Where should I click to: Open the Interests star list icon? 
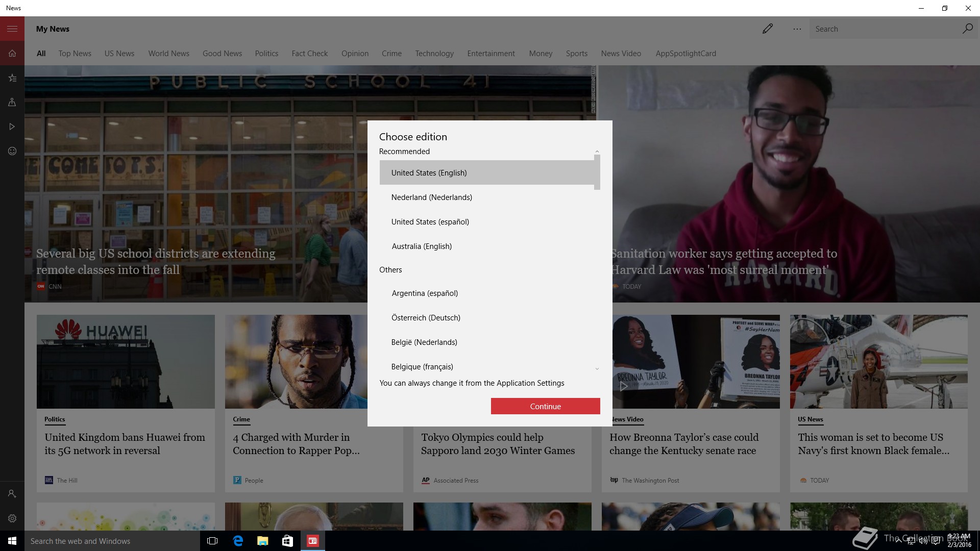(12, 78)
